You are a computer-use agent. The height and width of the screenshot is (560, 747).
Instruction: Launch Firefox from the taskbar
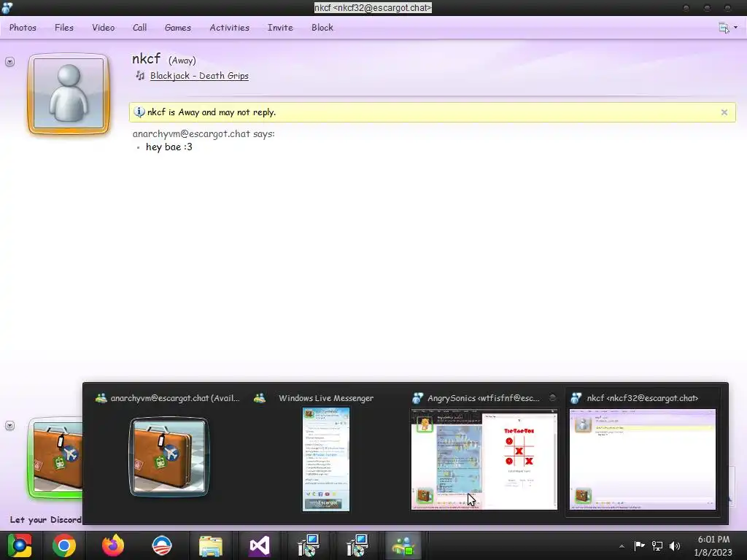[113, 545]
